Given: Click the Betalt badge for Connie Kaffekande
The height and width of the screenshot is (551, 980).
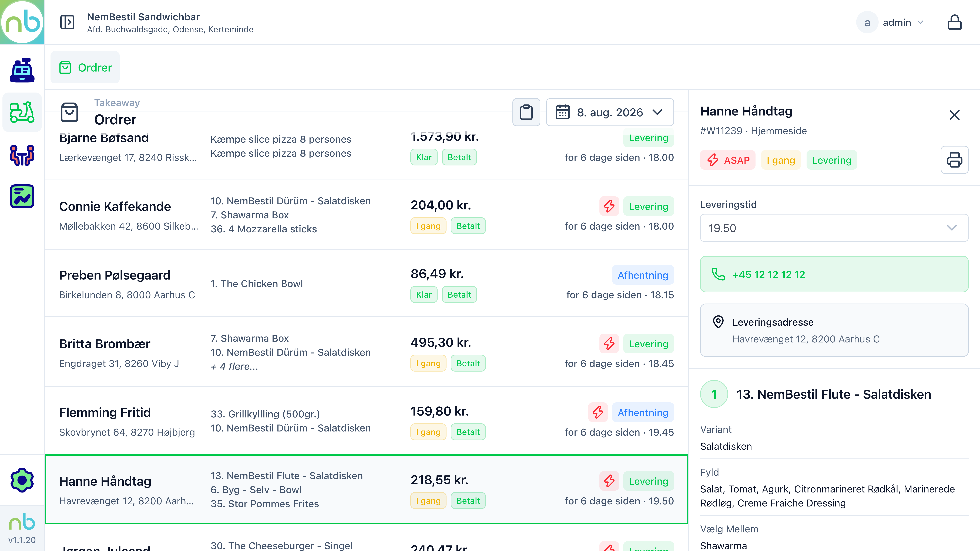Looking at the screenshot, I should coord(468,226).
